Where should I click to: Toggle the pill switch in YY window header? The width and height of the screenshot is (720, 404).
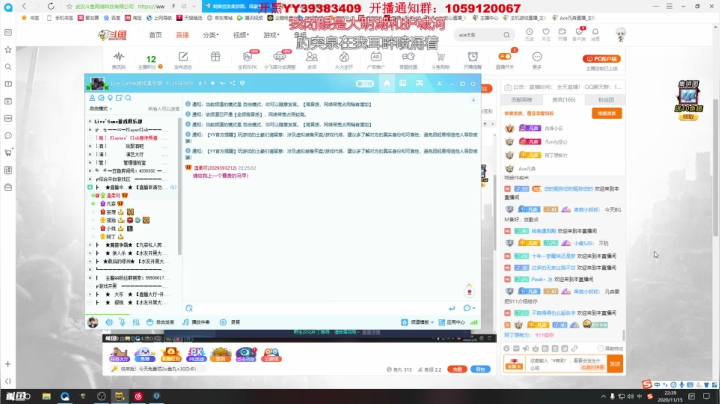click(x=365, y=84)
